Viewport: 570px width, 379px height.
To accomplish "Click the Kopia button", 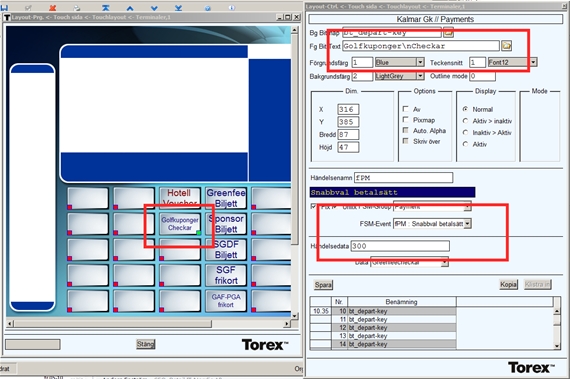I will [x=508, y=285].
